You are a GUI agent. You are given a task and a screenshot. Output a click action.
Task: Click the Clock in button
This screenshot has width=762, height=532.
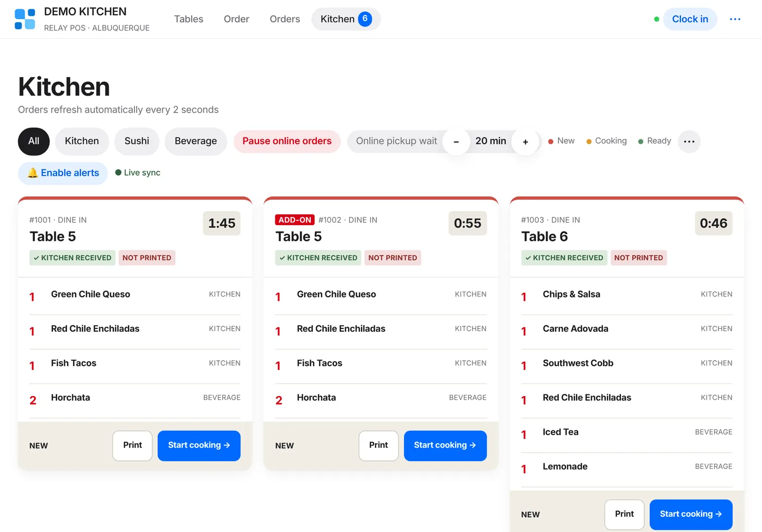[x=690, y=19]
